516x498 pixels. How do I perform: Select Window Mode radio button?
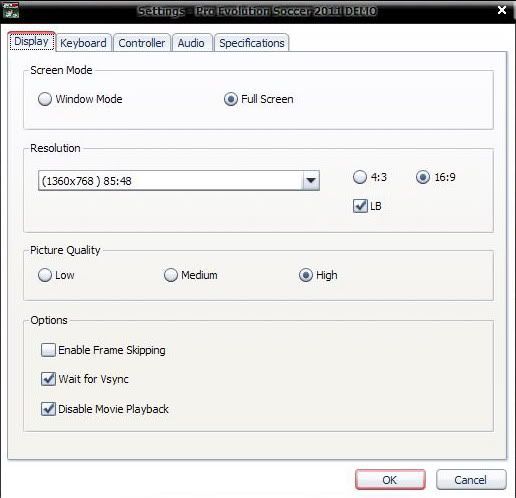45,99
